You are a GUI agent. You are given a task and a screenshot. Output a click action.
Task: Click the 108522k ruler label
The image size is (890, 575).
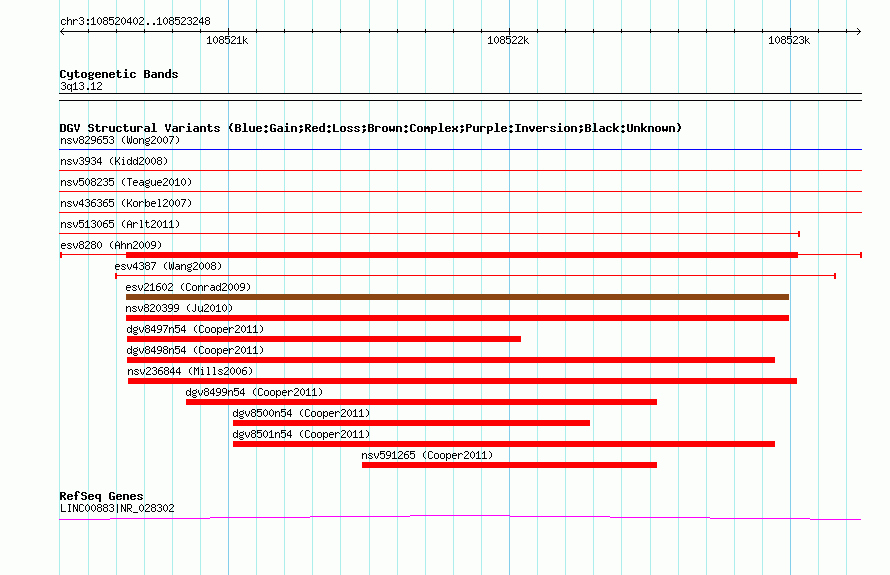[x=508, y=40]
